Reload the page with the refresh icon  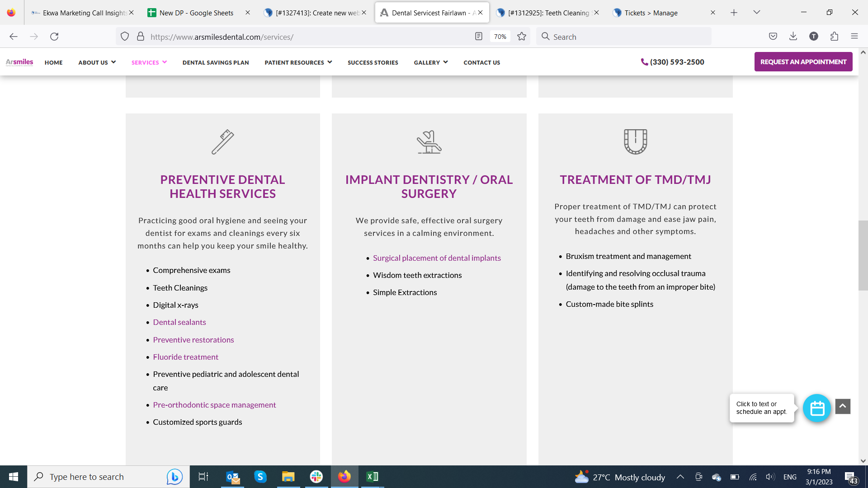pyautogui.click(x=54, y=37)
